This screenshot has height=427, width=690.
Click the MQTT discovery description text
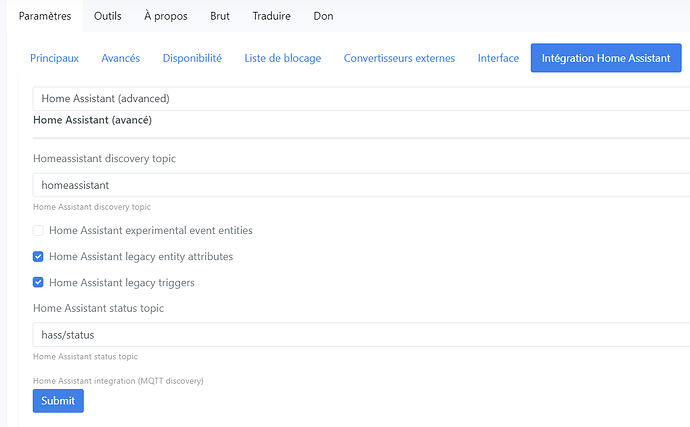(118, 381)
